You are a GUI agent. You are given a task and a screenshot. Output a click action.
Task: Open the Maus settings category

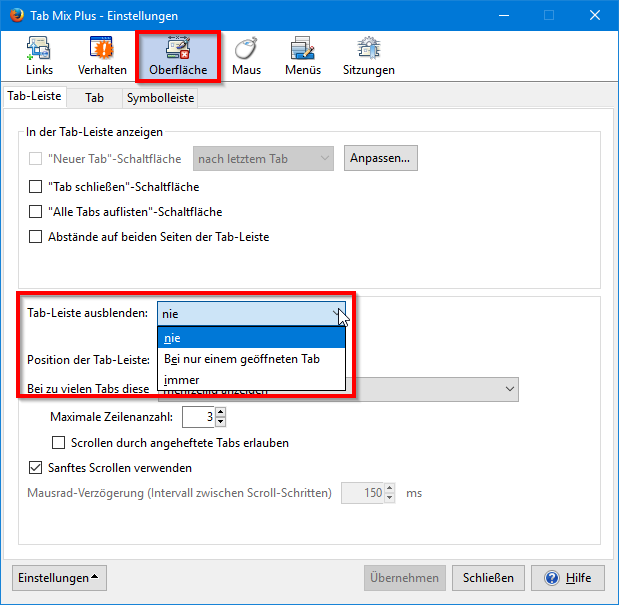coord(246,56)
